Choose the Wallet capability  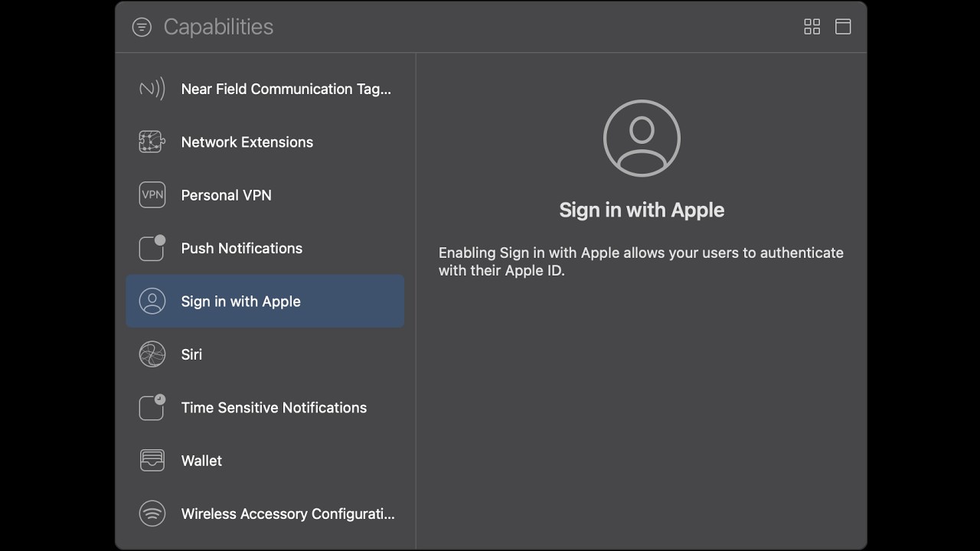pyautogui.click(x=265, y=461)
